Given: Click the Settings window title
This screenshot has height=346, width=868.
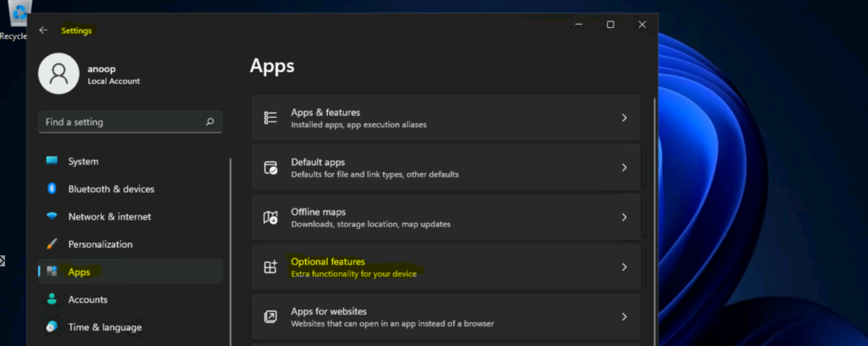Looking at the screenshot, I should (76, 31).
